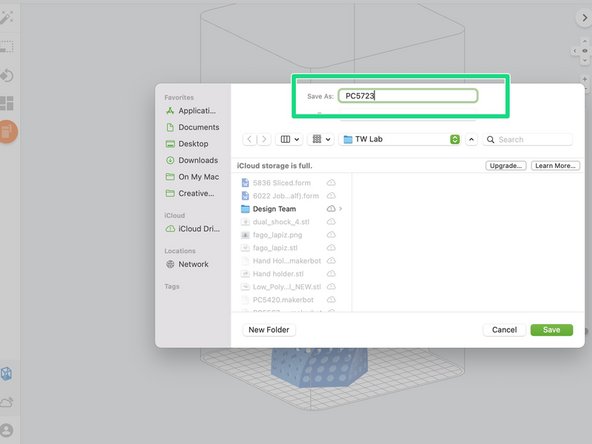Click the blue 3D model on build plate
This screenshot has width=592, height=444.
319,368
